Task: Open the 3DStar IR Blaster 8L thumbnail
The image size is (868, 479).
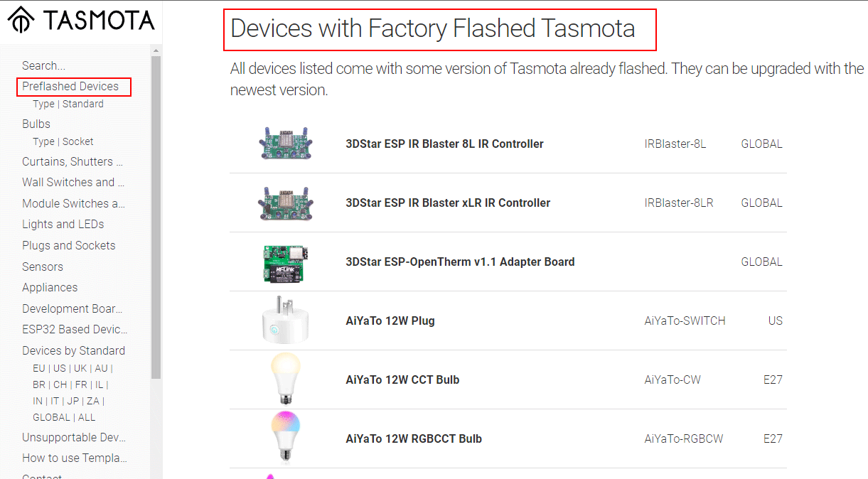Action: 286,144
